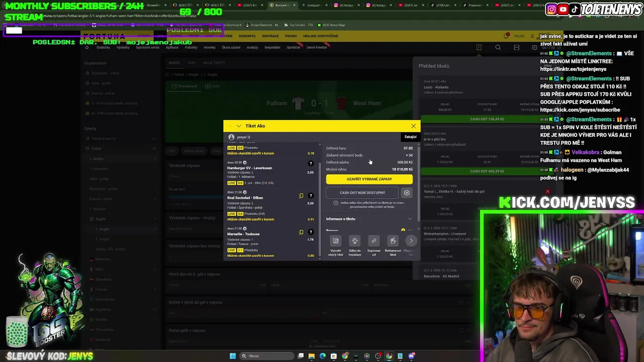Click Cash out 465,39 Kč button

pyautogui.click(x=487, y=171)
